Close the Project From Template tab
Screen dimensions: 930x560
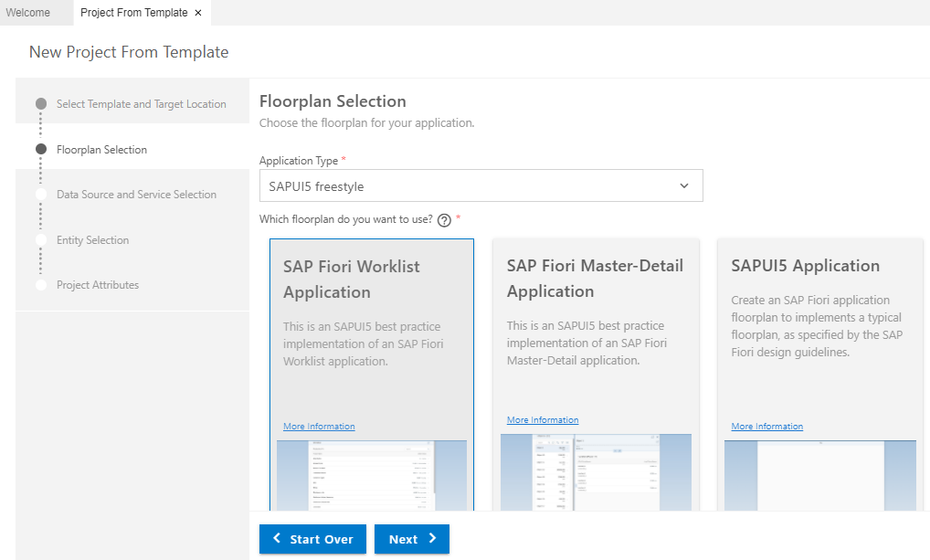[x=198, y=13]
